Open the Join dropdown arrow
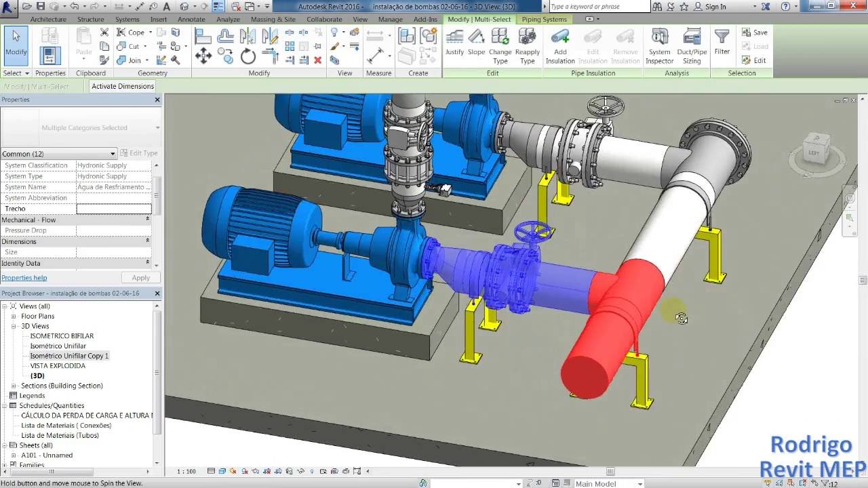868x488 pixels. (x=146, y=60)
